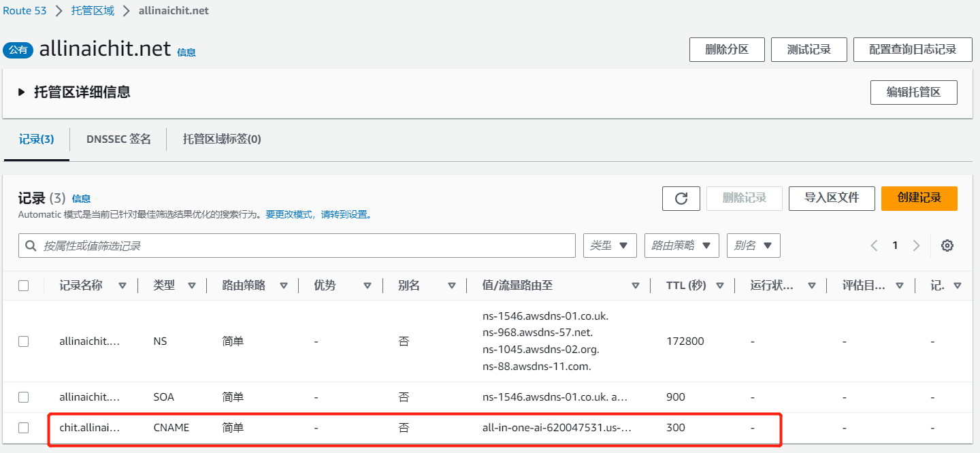The width and height of the screenshot is (980, 453).
Task: Open the 别名 filter dropdown
Action: point(753,246)
